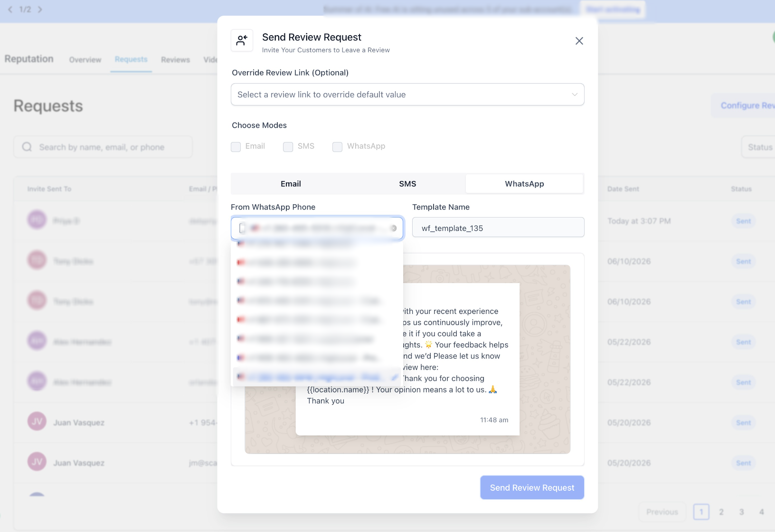This screenshot has height=532, width=775.
Task: Click the Status column header
Action: tap(741, 189)
